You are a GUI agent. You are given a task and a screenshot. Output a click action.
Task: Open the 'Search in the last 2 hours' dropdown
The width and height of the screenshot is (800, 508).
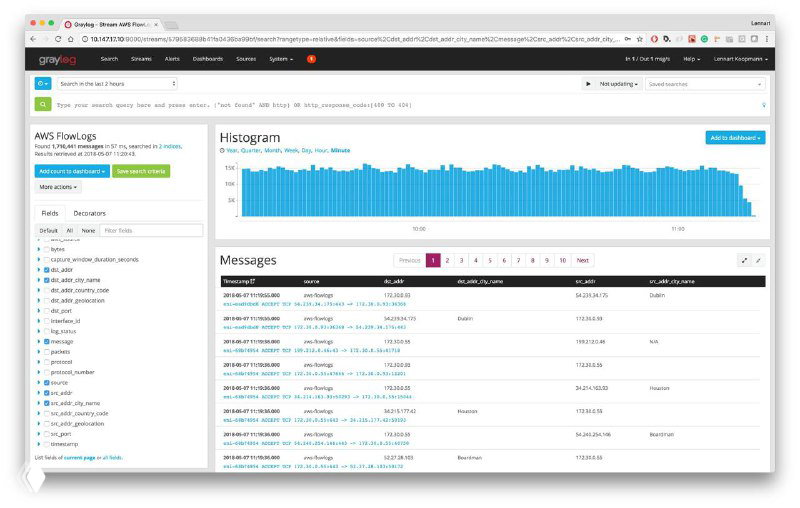coord(117,84)
